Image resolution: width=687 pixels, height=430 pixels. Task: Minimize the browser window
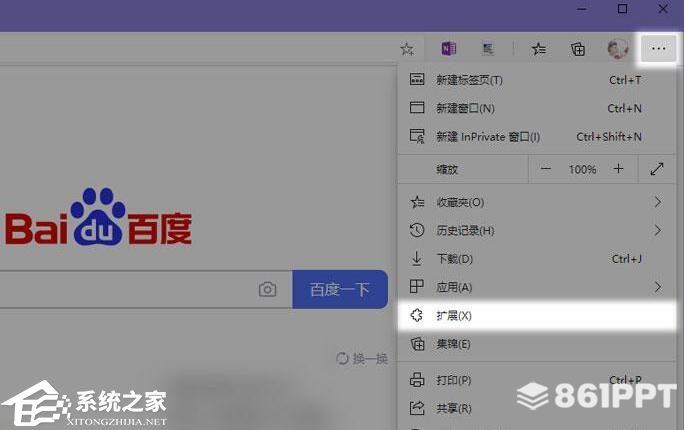coord(582,9)
